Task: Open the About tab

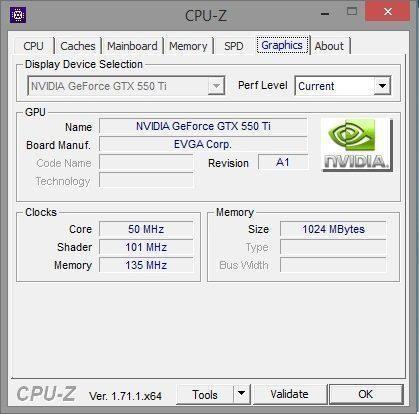Action: pyautogui.click(x=329, y=46)
